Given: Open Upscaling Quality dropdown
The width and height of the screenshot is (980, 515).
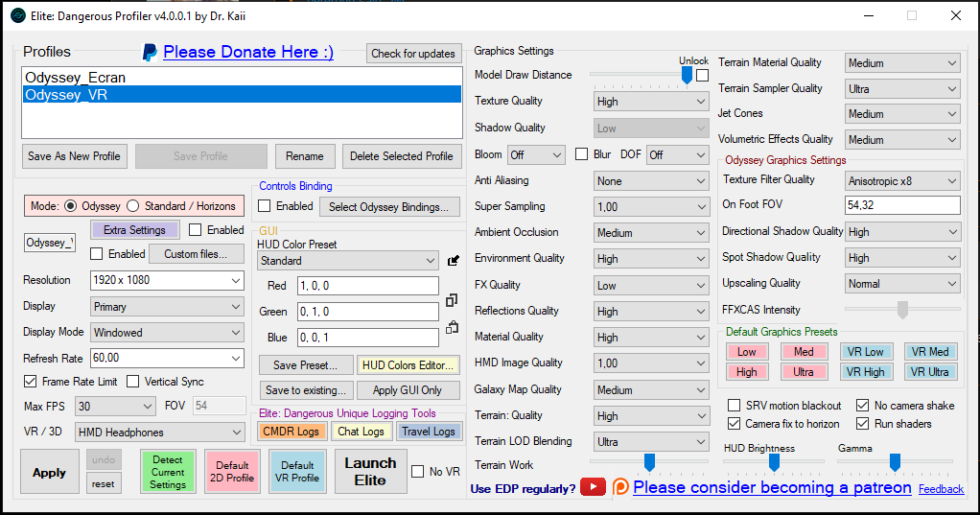Looking at the screenshot, I should tap(902, 284).
